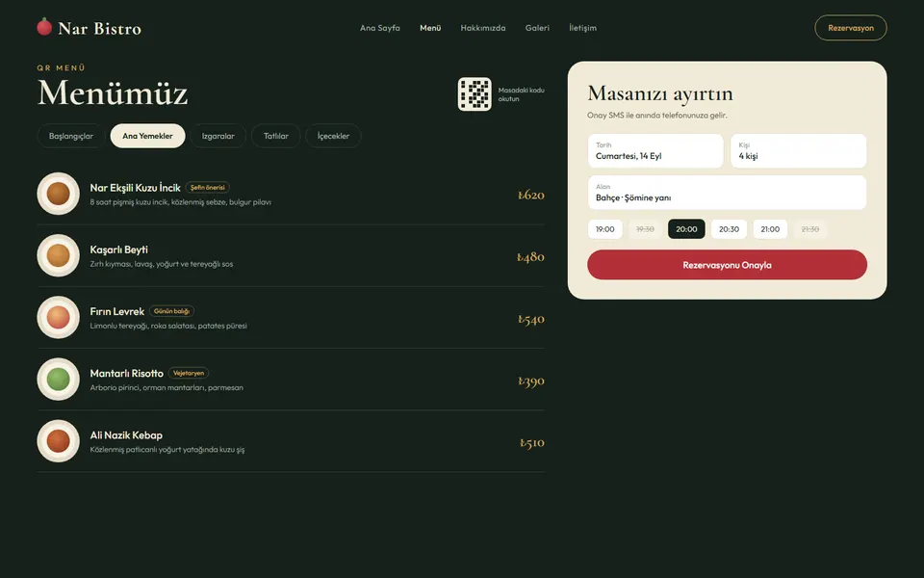Viewport: 924px width, 578px height.
Task: Click the Nar Ekşili Kuzu İncik dish image
Action: (59, 194)
